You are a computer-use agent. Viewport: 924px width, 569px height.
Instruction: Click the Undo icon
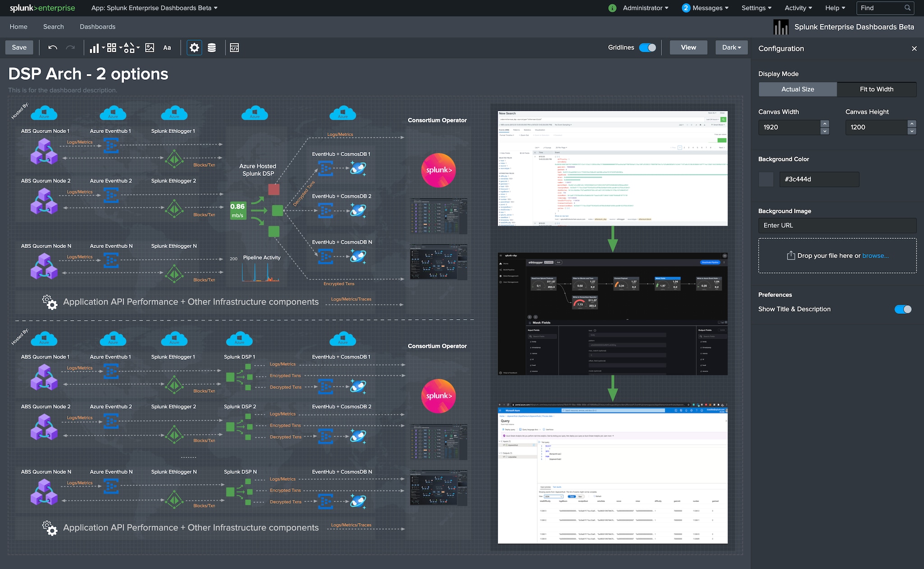coord(53,47)
